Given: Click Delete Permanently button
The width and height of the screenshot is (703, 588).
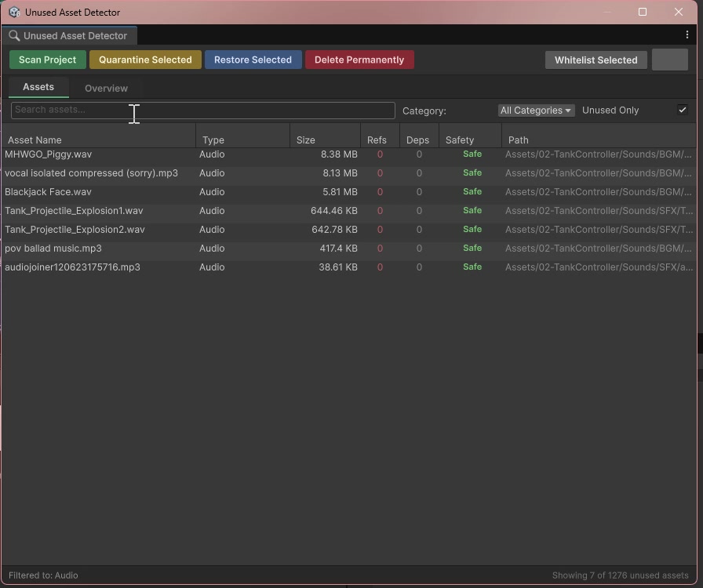Looking at the screenshot, I should pyautogui.click(x=359, y=60).
